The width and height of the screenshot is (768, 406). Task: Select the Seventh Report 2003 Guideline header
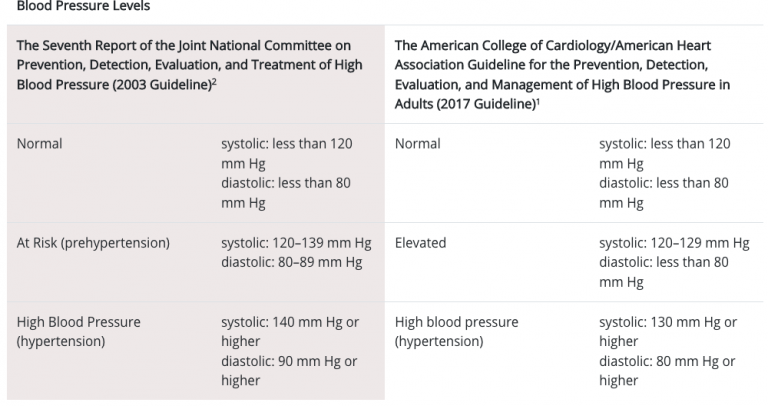point(190,65)
